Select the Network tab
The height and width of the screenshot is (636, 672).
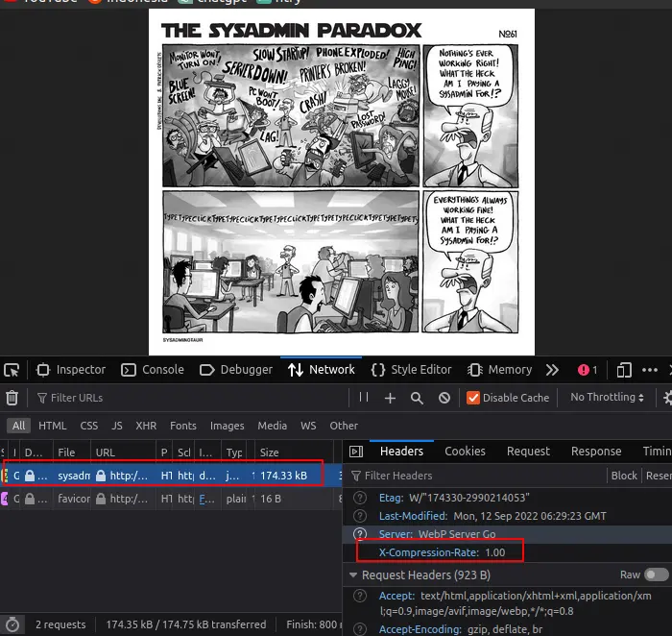[322, 370]
